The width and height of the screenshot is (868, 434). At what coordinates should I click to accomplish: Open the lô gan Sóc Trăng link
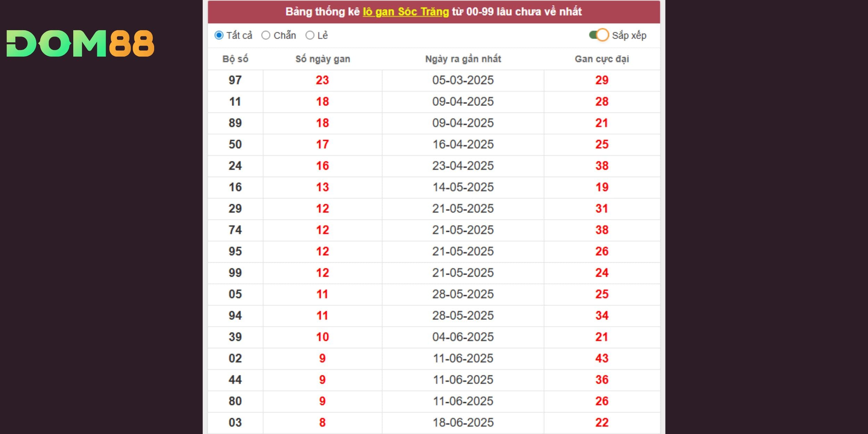click(406, 12)
